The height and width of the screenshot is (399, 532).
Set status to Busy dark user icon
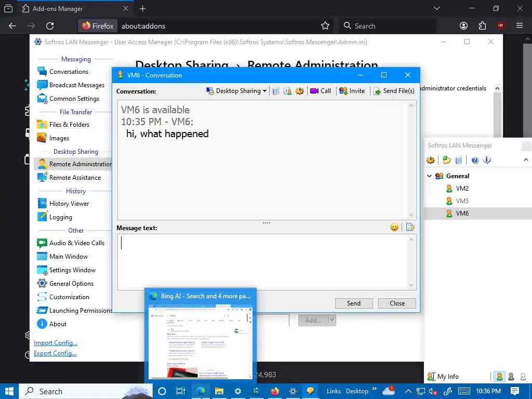click(511, 376)
